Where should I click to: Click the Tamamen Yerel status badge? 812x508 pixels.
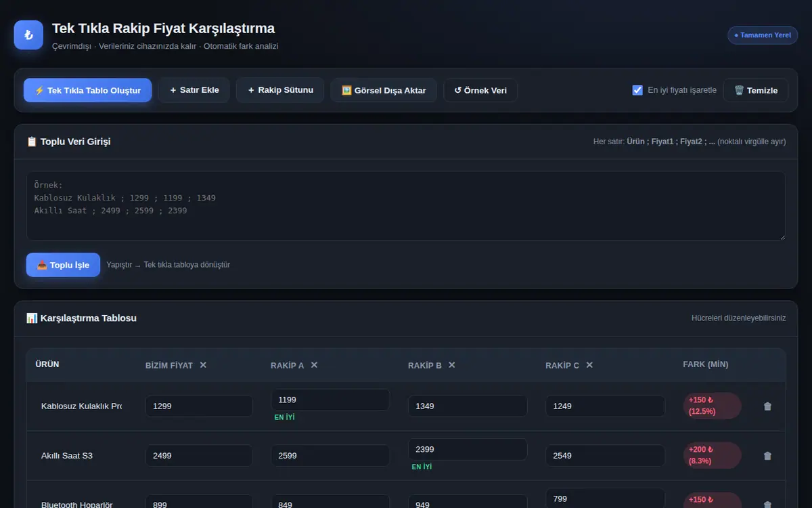(x=763, y=35)
